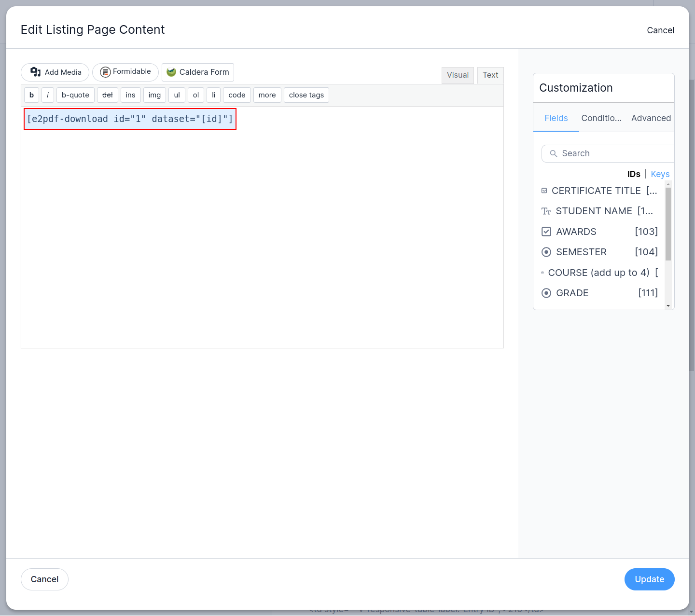Open the Advanced customization tab

[x=651, y=118]
